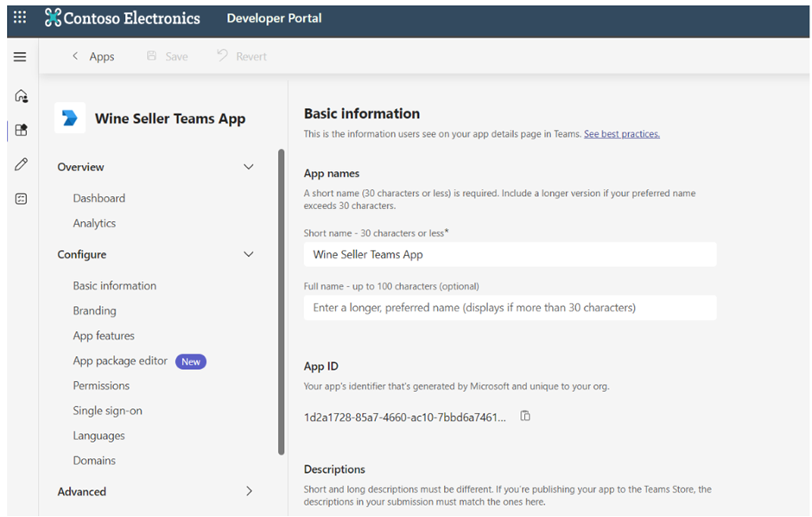The width and height of the screenshot is (812, 517).
Task: Click the Descriptions heading
Action: coord(334,469)
